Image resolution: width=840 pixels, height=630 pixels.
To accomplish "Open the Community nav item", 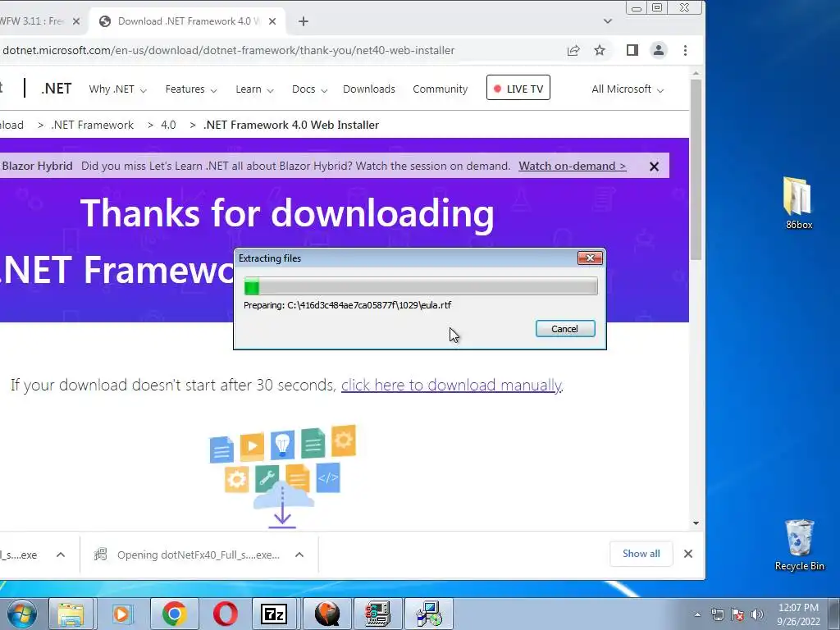I will pyautogui.click(x=441, y=89).
